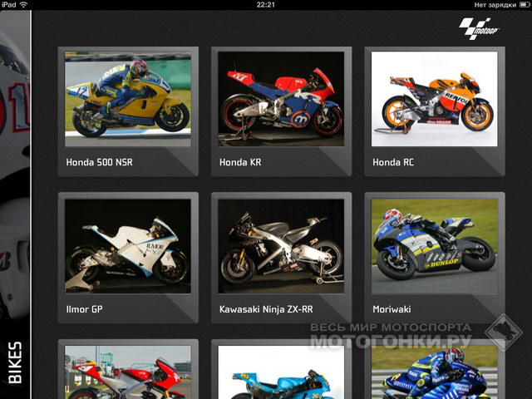Open the red bike photo in bottom row
Image resolution: width=532 pixels, height=399 pixels.
[128, 372]
